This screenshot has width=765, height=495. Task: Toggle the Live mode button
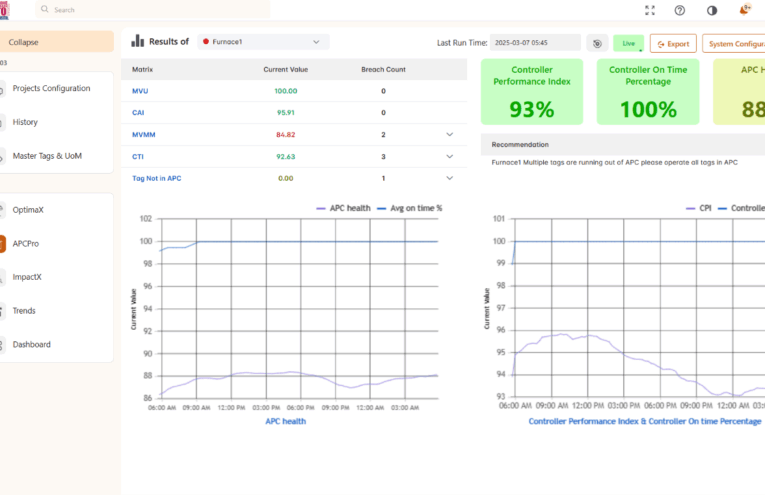(628, 43)
